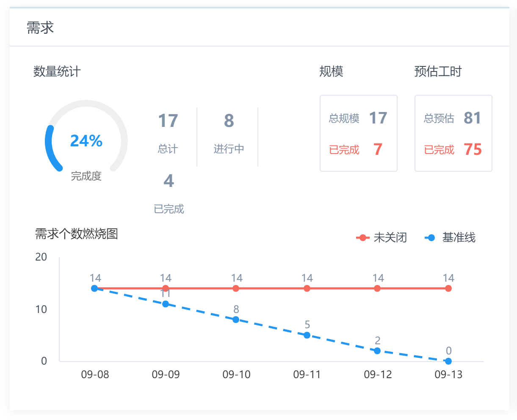Click the blue baseline point 8 at 09-10

click(236, 320)
